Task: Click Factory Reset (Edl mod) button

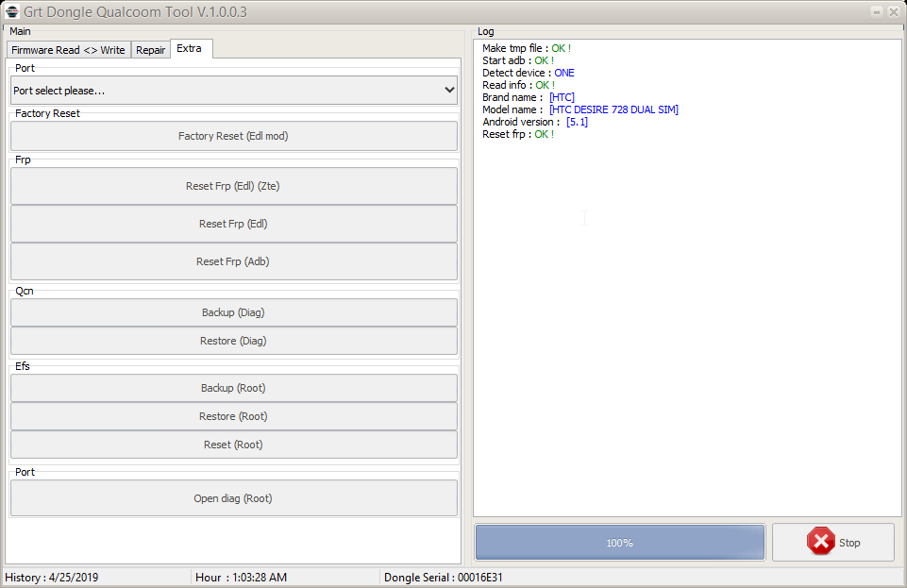Action: click(x=234, y=136)
